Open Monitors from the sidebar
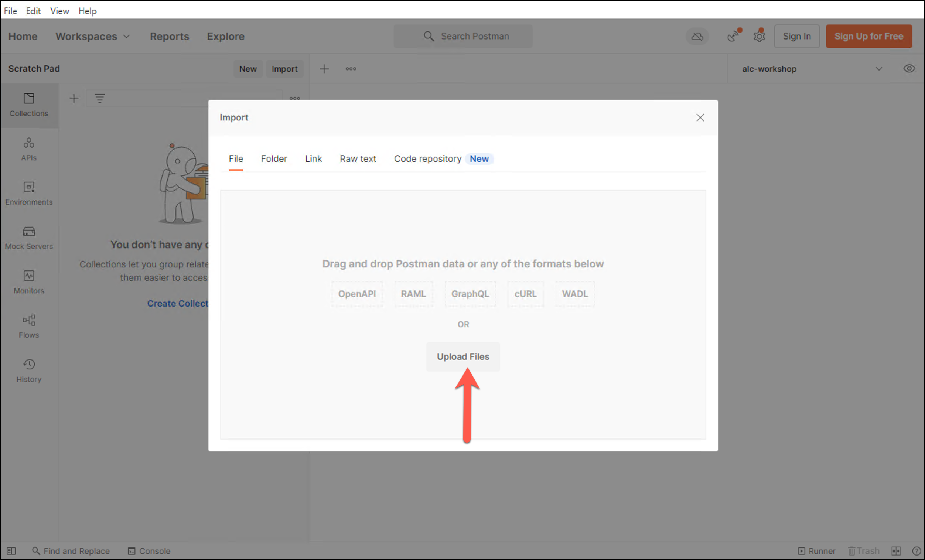The image size is (925, 560). pyautogui.click(x=28, y=282)
